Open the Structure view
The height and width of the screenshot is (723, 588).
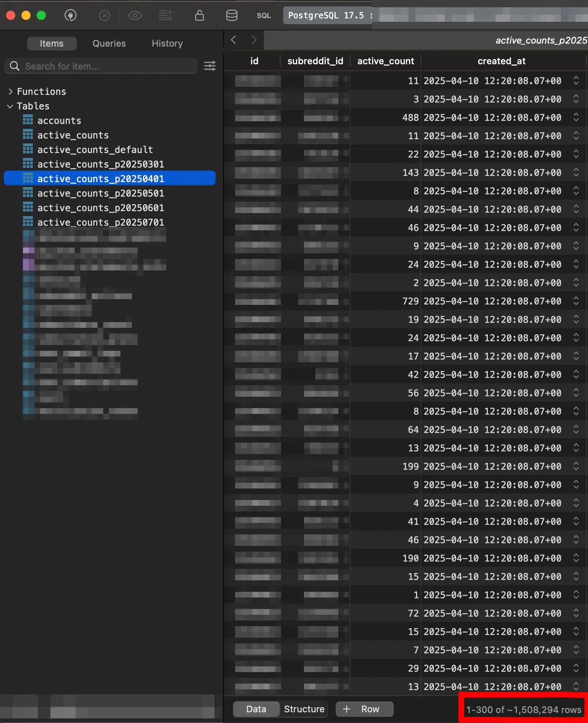pyautogui.click(x=304, y=709)
